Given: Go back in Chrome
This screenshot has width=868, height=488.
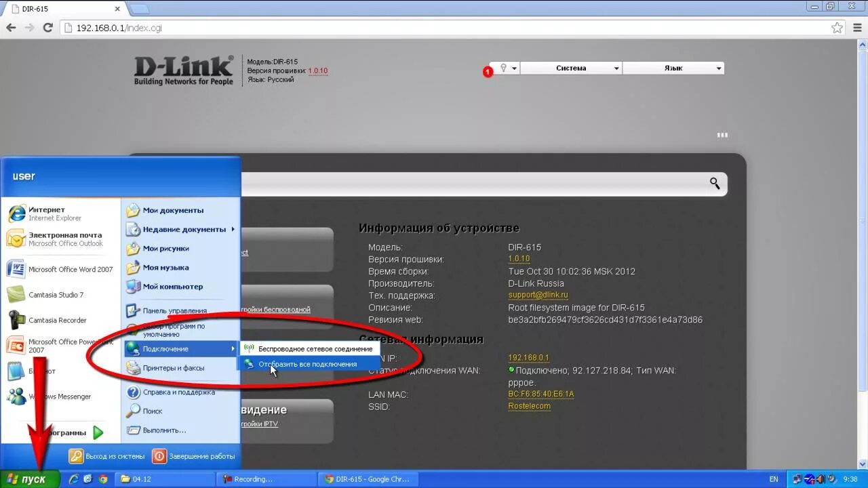Looking at the screenshot, I should pyautogui.click(x=11, y=28).
